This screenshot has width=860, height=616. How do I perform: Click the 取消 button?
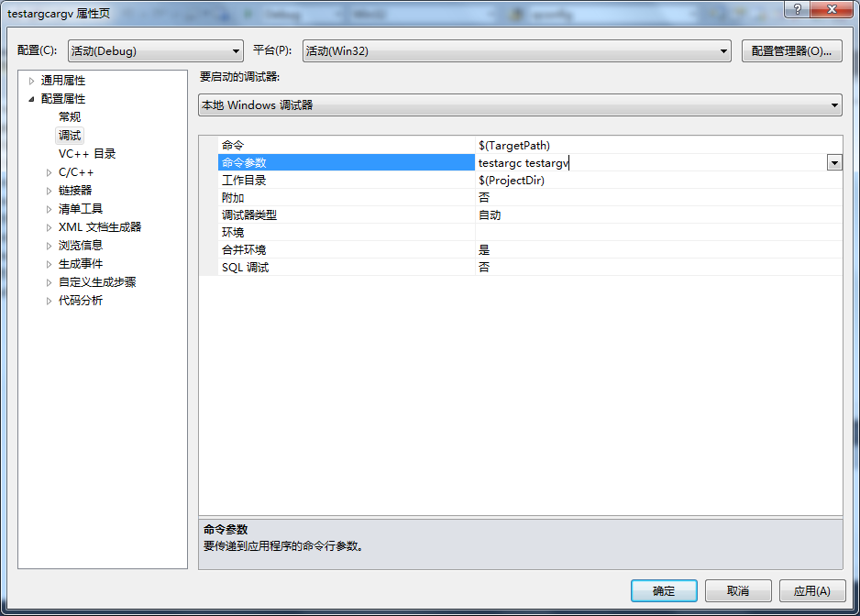point(738,590)
